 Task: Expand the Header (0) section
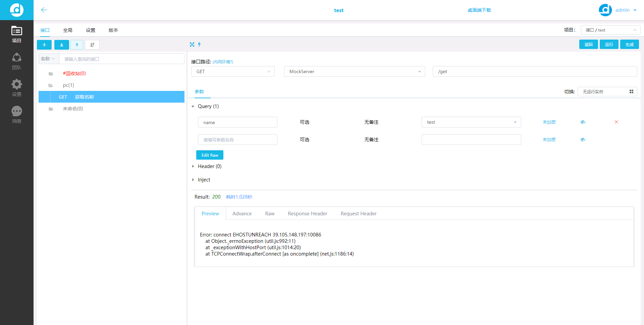(193, 166)
